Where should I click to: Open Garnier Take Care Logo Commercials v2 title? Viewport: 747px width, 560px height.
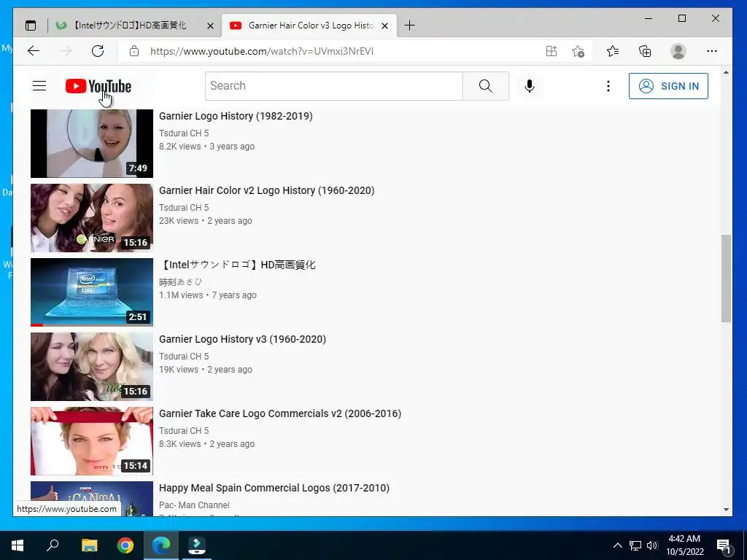click(280, 413)
